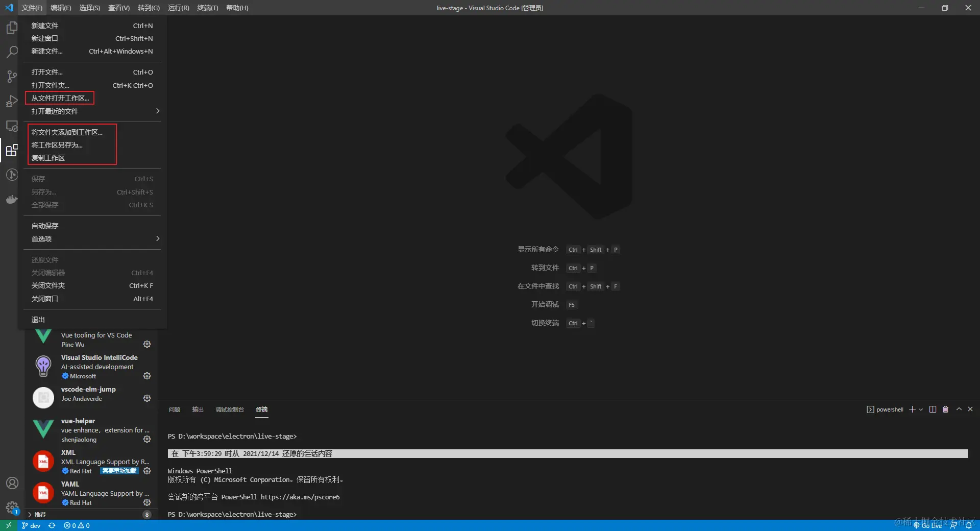Screen dimensions: 980x531
Task: Split the terminal panel
Action: 933,409
